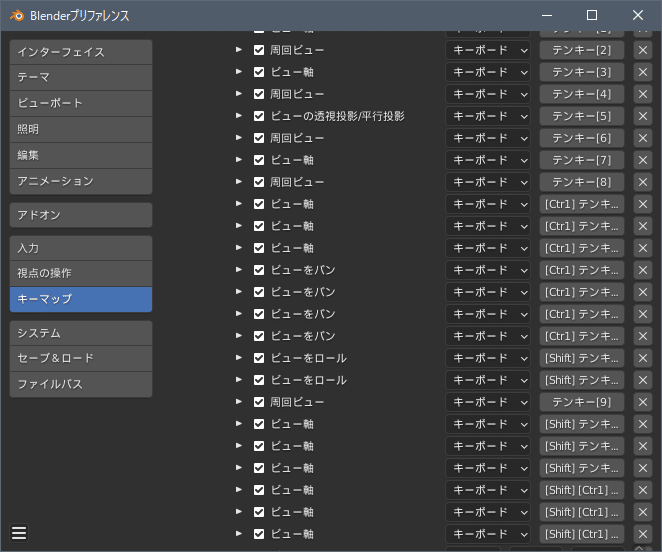Uncheck the 周回ビュー テンキー[8] entry
The image size is (662, 552).
coord(259,182)
